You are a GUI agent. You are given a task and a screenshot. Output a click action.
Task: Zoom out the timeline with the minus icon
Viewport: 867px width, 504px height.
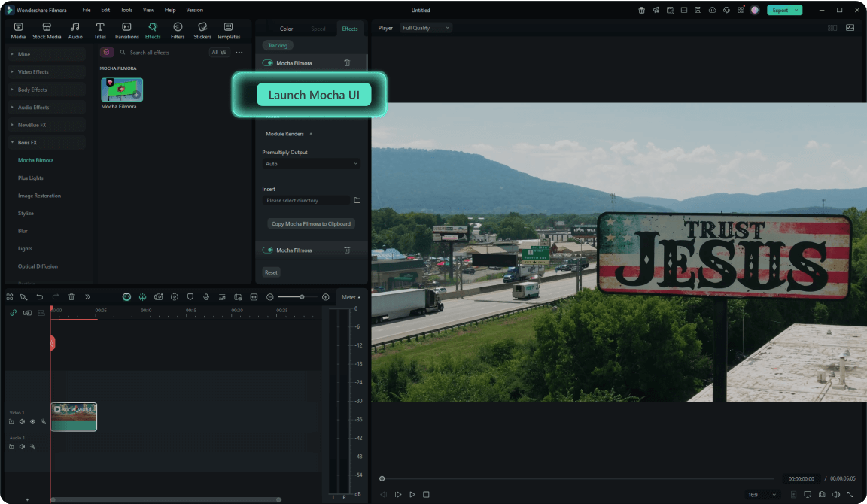pos(270,297)
